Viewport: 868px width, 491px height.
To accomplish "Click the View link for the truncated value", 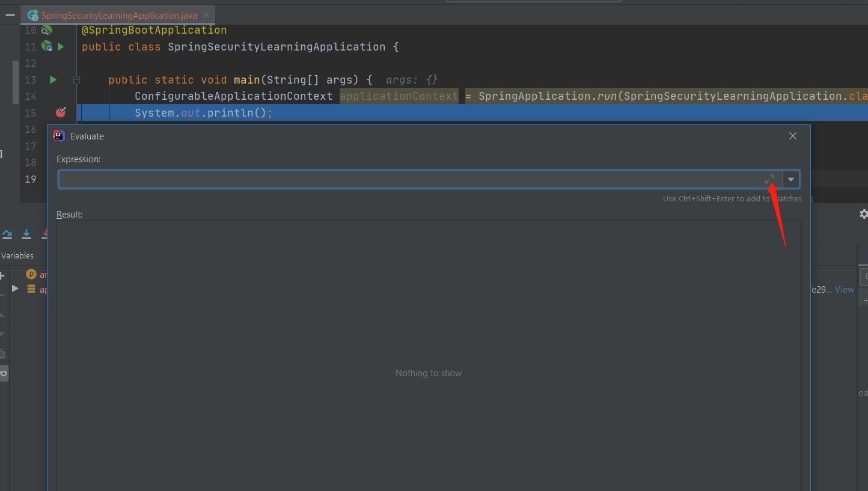I will tap(844, 289).
